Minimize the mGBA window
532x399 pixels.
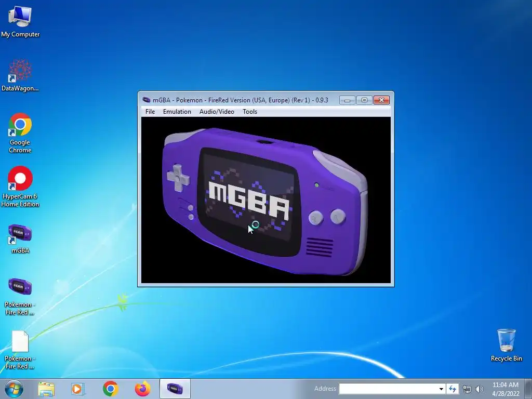(x=347, y=100)
